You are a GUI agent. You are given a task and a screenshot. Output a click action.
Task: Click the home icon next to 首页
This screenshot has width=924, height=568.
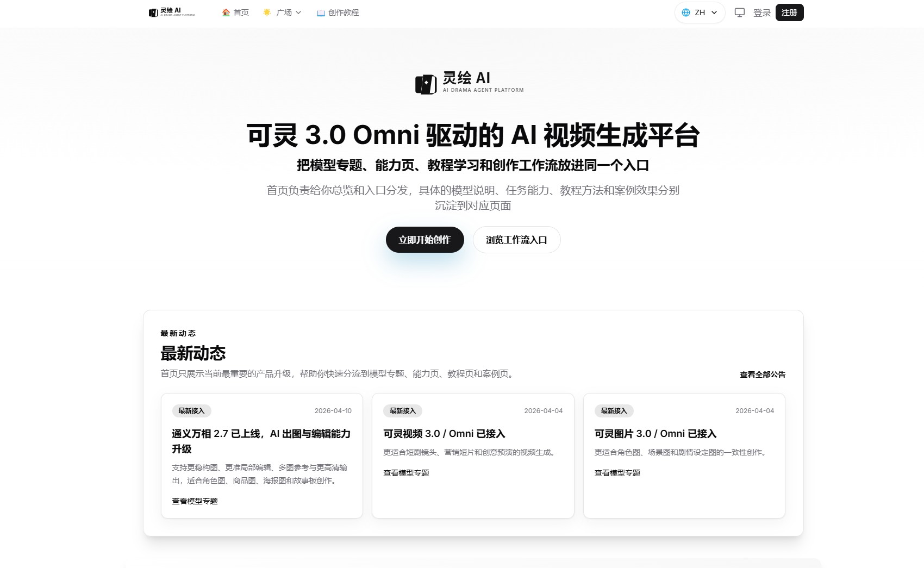coord(225,12)
